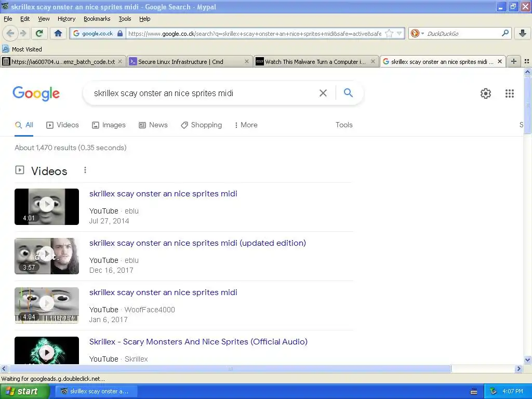Click the Google logo
The image size is (532, 399).
click(x=36, y=94)
